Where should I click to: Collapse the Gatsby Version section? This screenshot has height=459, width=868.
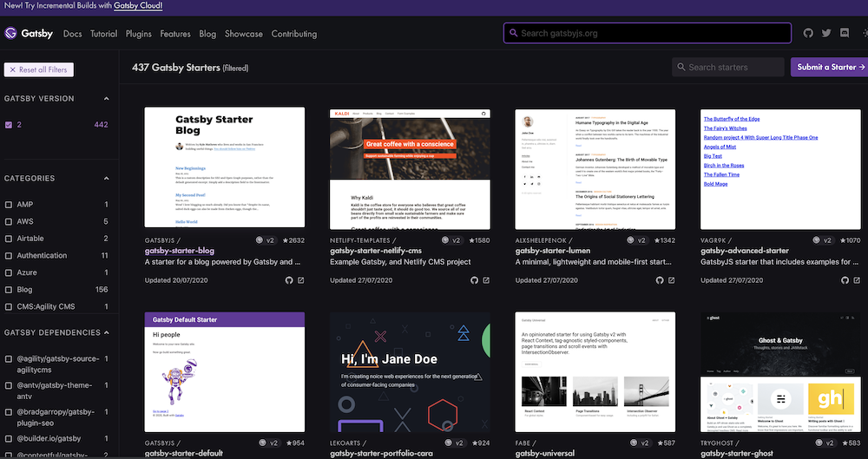[107, 99]
